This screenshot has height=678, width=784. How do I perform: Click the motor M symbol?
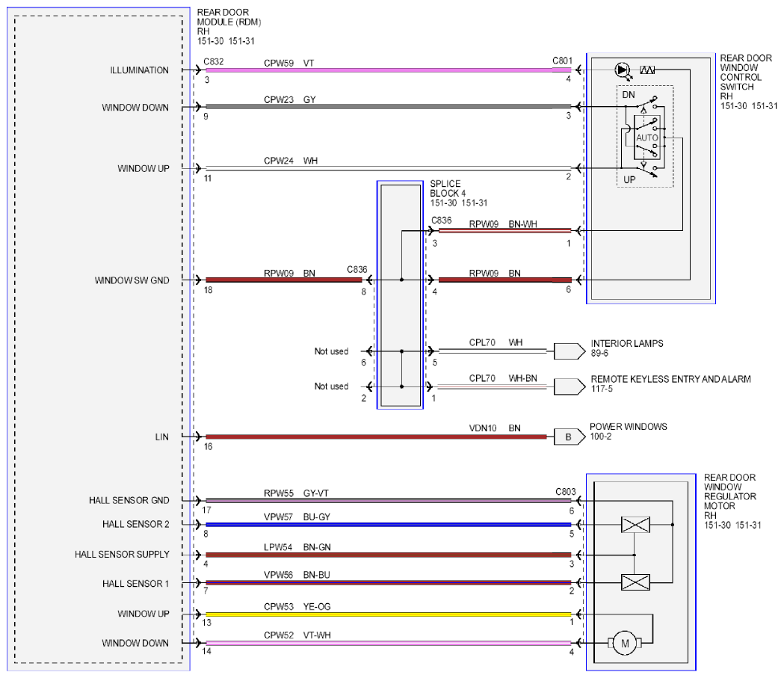coord(625,643)
